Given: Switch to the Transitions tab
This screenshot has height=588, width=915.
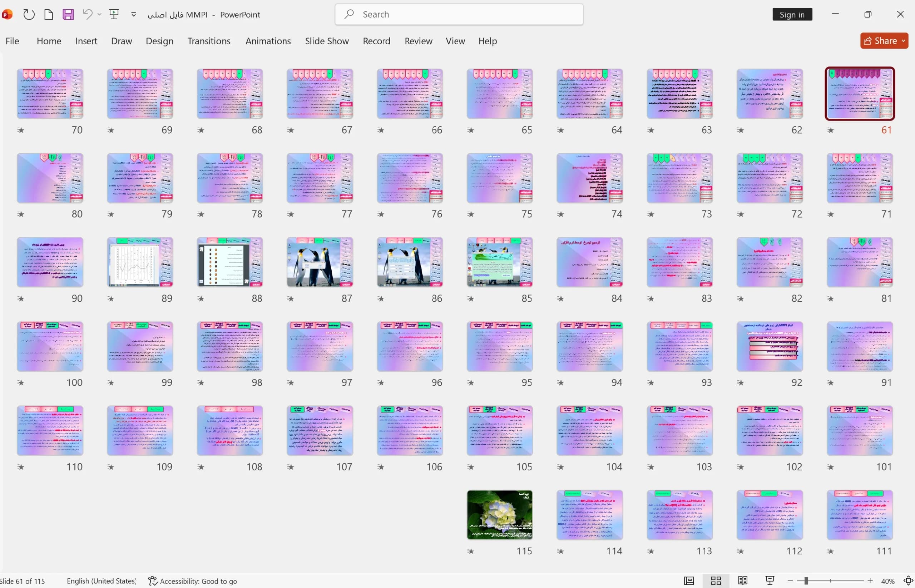Looking at the screenshot, I should (209, 41).
